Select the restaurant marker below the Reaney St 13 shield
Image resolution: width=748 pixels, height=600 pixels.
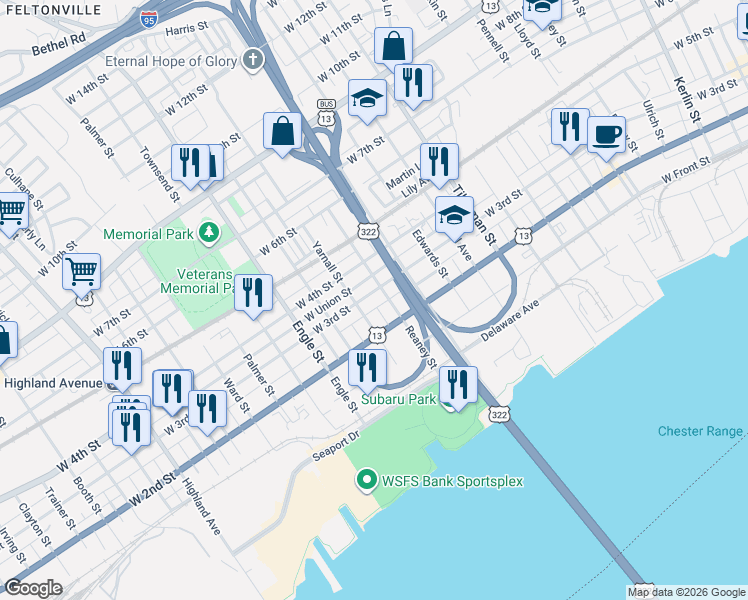pyautogui.click(x=367, y=369)
